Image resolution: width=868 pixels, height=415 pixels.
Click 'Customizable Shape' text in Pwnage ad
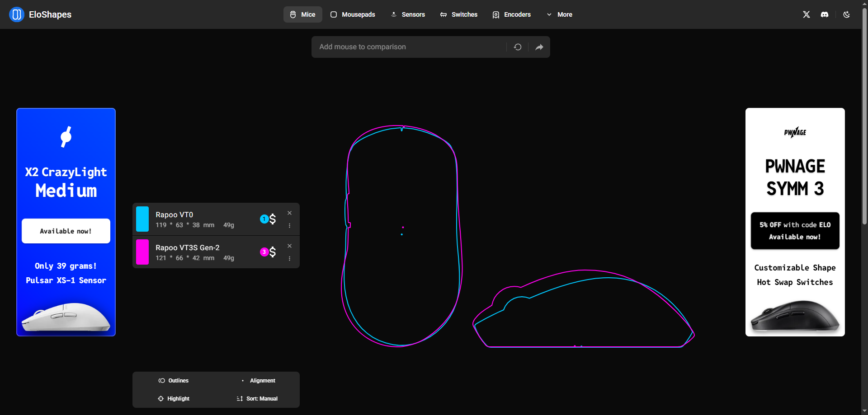[795, 268]
